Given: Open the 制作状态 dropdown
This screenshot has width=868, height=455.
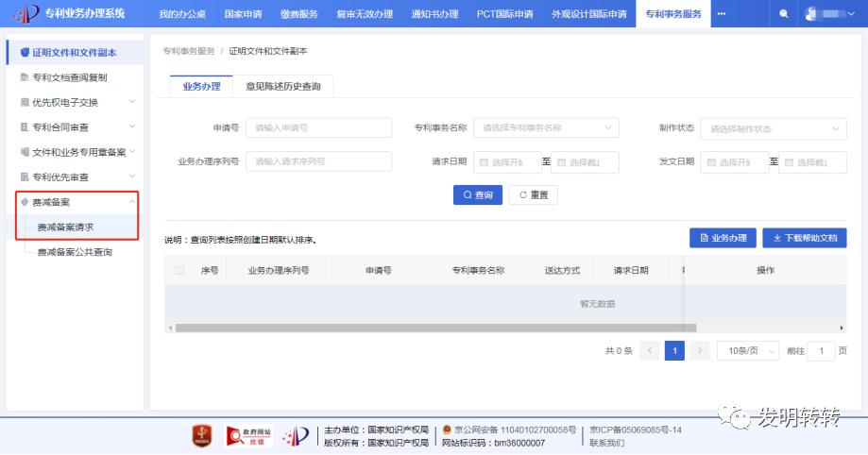Looking at the screenshot, I should pos(774,128).
